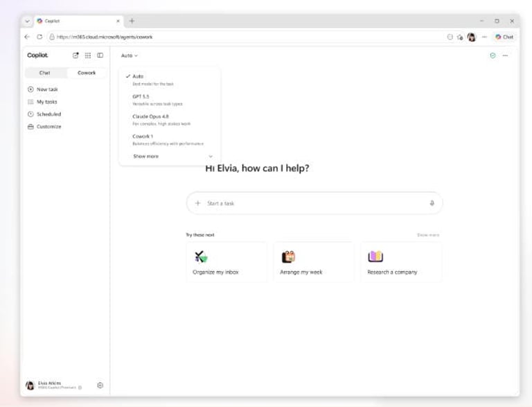Click the Elvia profile avatar in sidebar footer
The width and height of the screenshot is (532, 407).
pyautogui.click(x=30, y=386)
